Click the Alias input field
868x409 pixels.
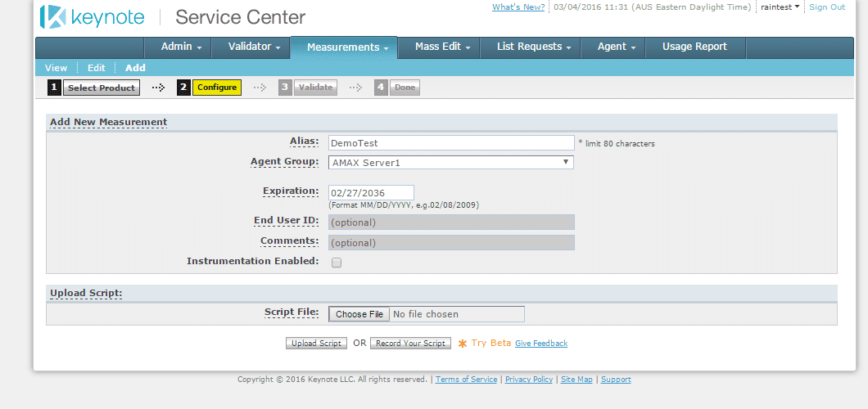click(x=451, y=142)
